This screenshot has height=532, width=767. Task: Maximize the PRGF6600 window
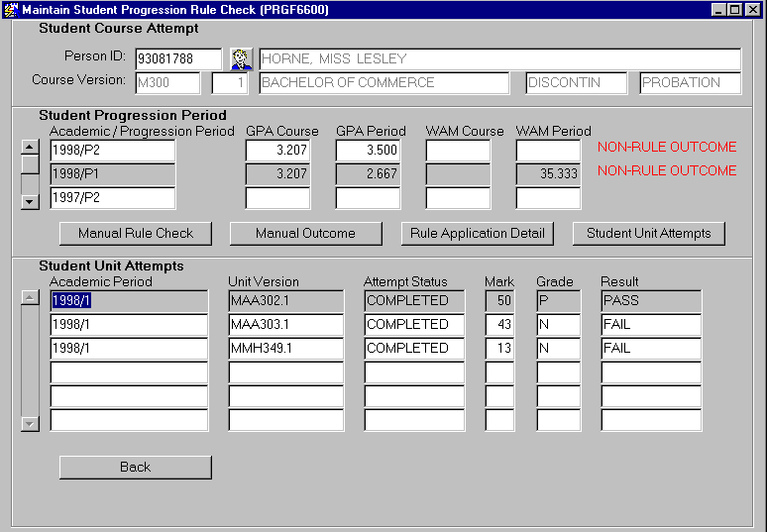coord(734,9)
